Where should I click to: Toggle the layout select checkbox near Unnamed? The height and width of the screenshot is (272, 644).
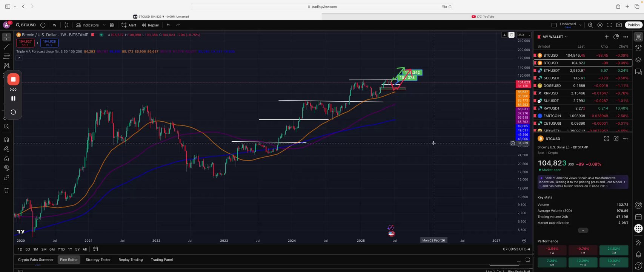coord(554,25)
